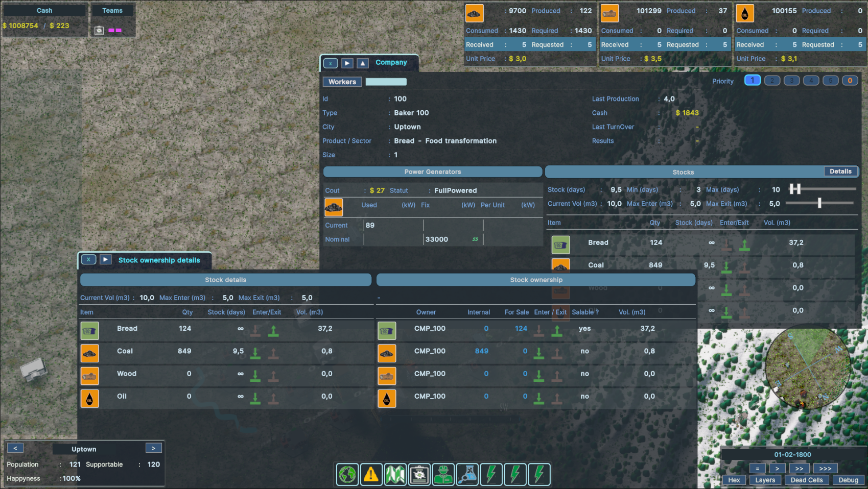Click the Stocks section header
868x489 pixels.
[x=683, y=172]
